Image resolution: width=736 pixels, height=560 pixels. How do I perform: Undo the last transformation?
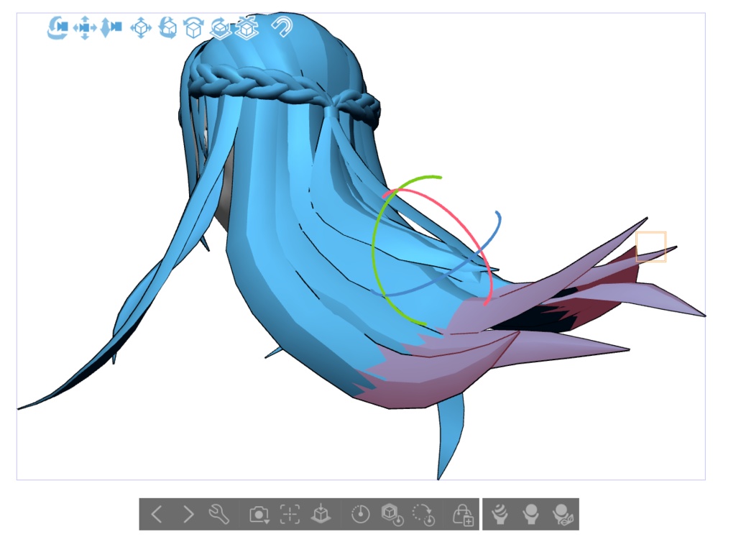coord(280,27)
